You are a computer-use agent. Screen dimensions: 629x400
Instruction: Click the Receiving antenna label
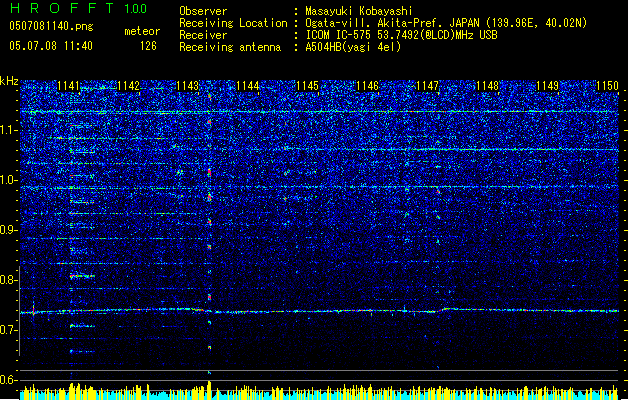pos(230,47)
